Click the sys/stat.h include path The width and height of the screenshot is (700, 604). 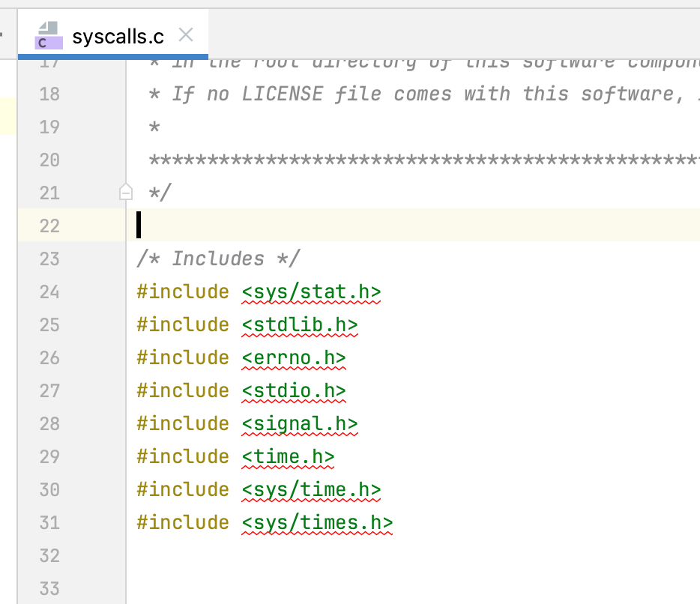tap(311, 292)
